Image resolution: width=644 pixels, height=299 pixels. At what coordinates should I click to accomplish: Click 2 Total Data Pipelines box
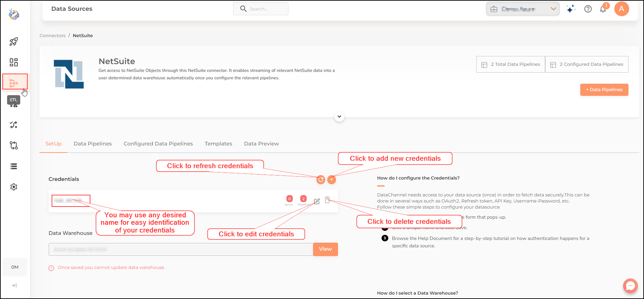pyautogui.click(x=511, y=64)
